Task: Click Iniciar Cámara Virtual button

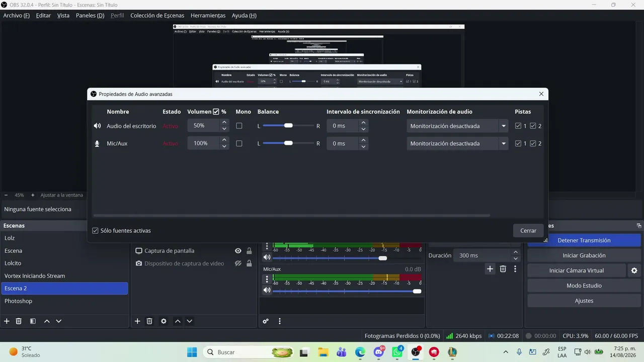Action: point(577,270)
